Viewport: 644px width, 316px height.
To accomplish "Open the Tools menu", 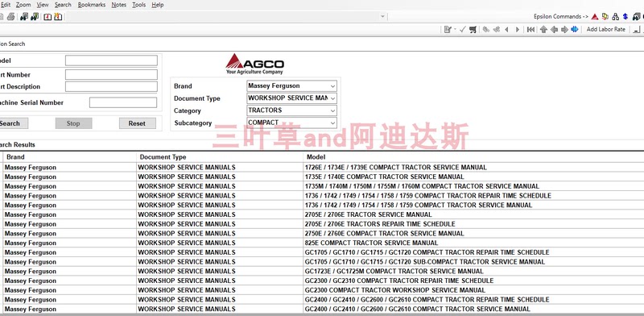I will (138, 5).
